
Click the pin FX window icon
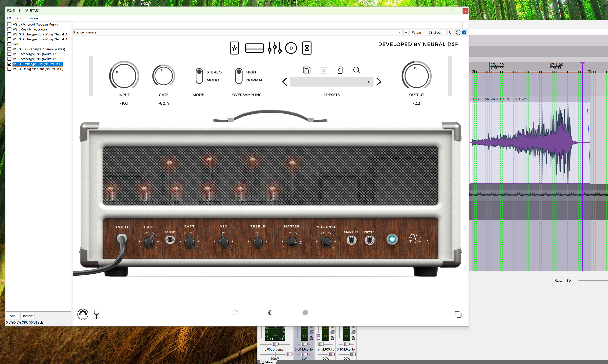[452, 10]
